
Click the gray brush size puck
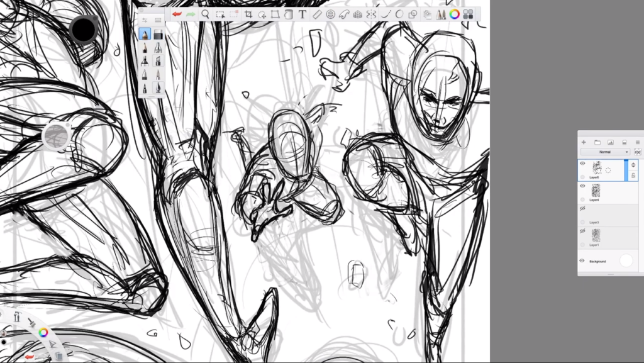pyautogui.click(x=57, y=135)
